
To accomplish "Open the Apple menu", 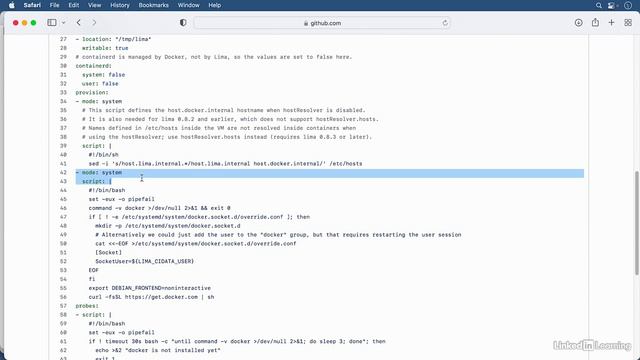I will click(11, 5).
